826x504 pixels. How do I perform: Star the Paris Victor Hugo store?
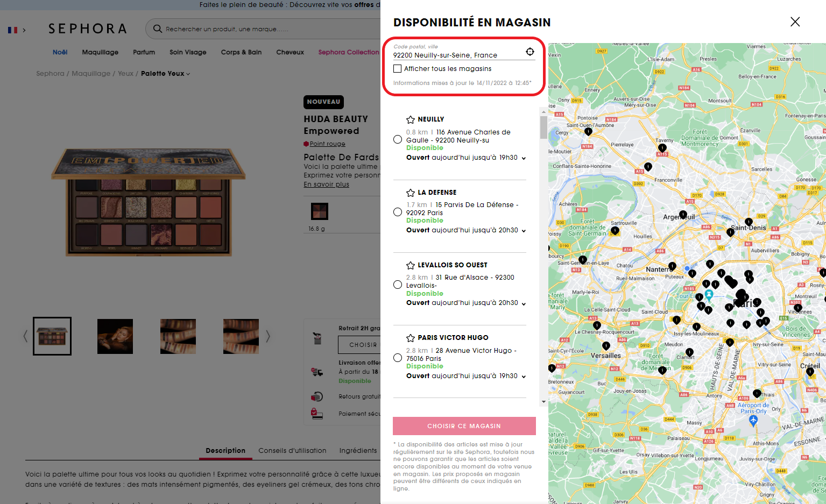point(411,338)
